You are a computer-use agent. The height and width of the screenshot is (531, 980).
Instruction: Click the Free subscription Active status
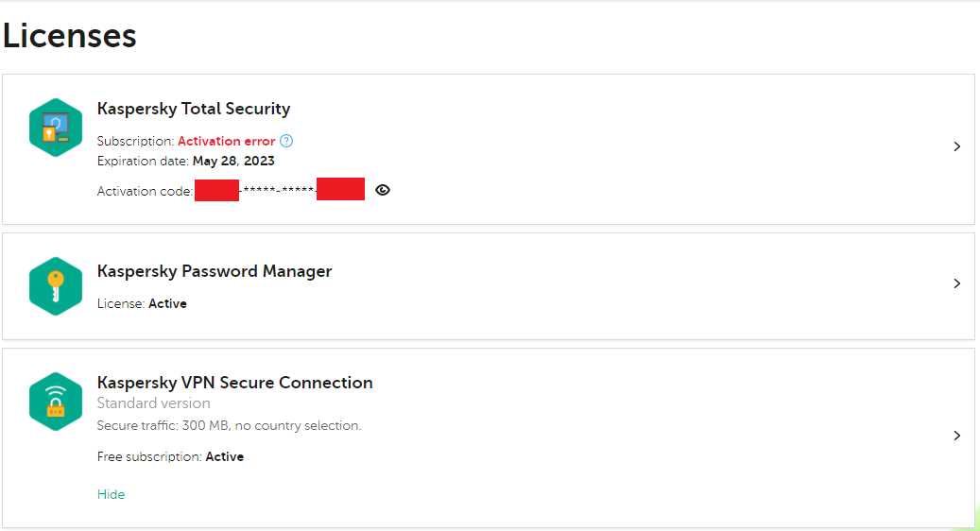coord(225,456)
